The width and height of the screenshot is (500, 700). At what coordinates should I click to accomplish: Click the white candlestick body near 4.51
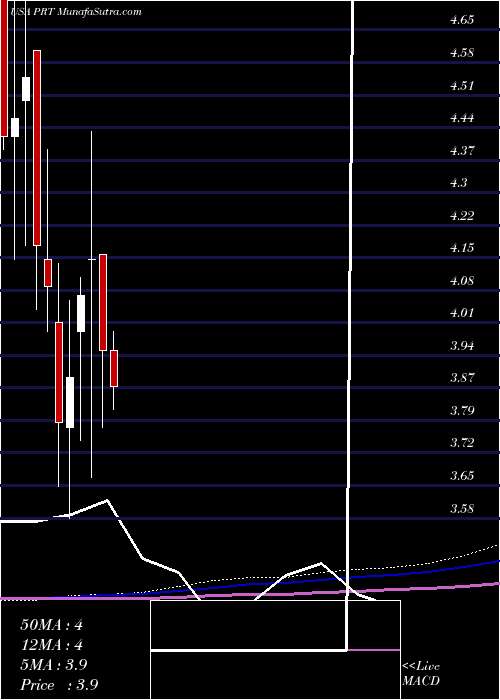pos(26,89)
